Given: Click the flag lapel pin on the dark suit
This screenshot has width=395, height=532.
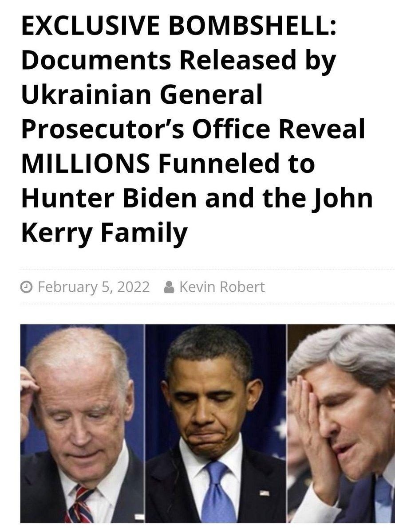Looking at the screenshot, I should point(265,493).
